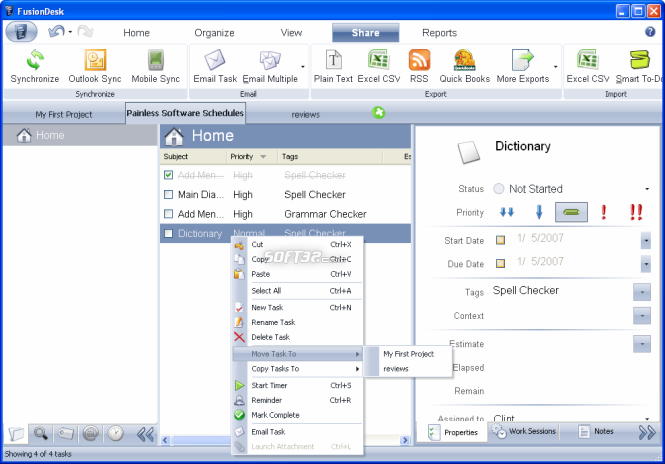Screen dimensions: 665x464
Task: Check the Add Men... Grammar Checker task checkbox
Action: pyautogui.click(x=168, y=214)
